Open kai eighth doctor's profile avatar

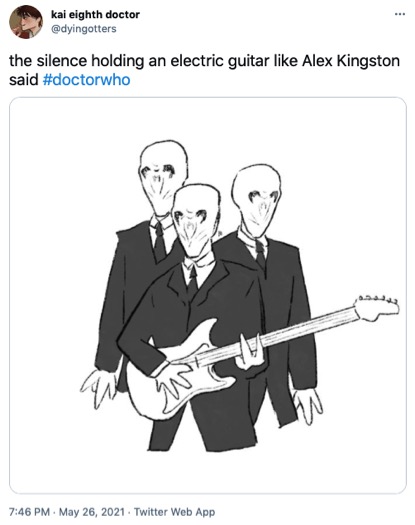pos(26,22)
